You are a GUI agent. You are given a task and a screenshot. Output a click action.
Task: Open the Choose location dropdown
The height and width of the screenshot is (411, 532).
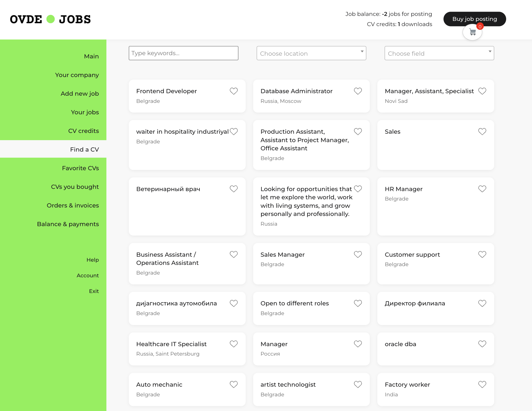[311, 53]
